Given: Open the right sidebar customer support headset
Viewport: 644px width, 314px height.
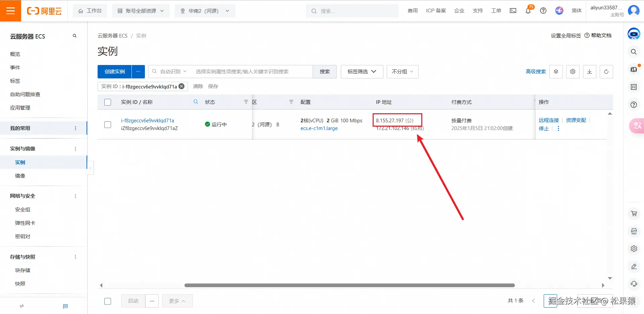Looking at the screenshot, I should pos(634,284).
